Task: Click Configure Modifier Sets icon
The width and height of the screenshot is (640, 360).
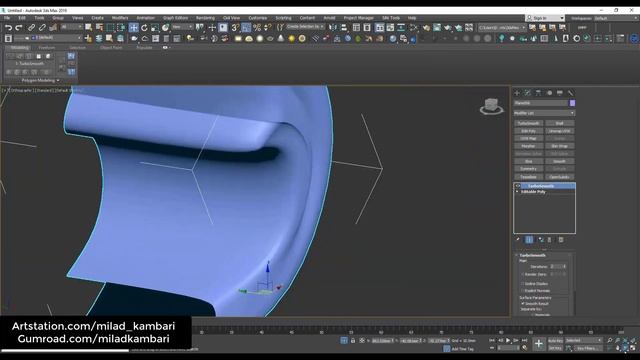Action: pyautogui.click(x=561, y=240)
